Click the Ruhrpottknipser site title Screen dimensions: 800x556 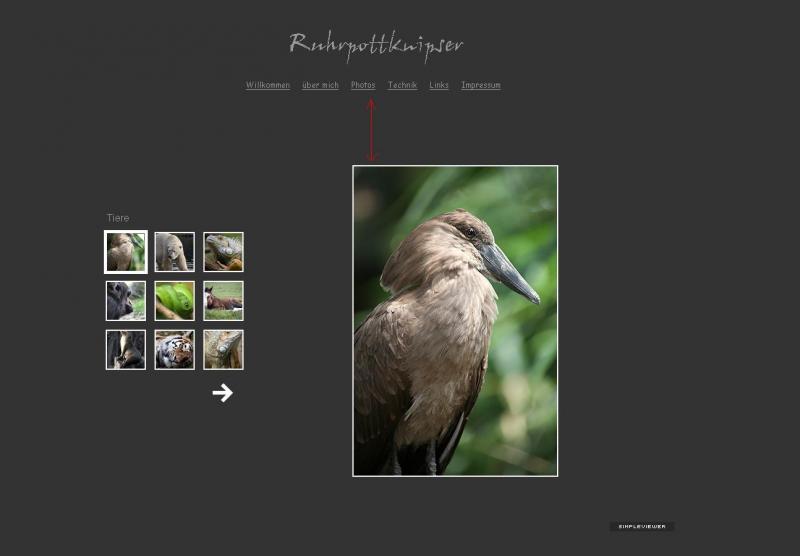pos(376,45)
